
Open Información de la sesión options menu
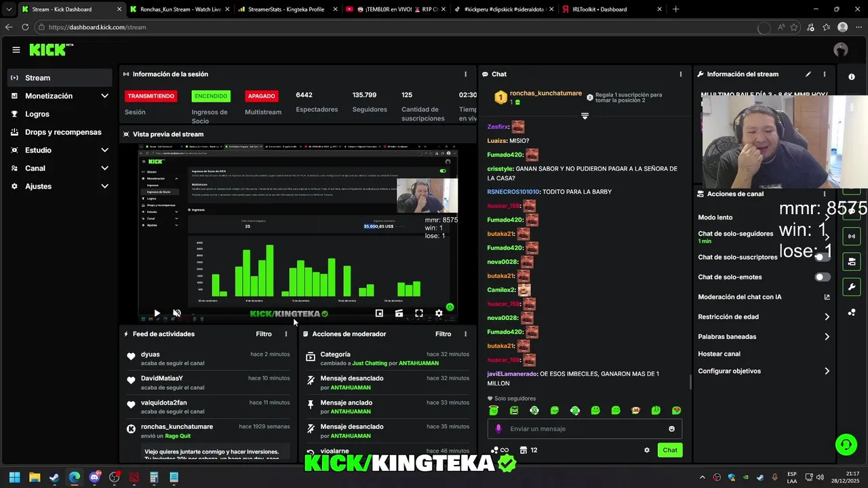click(x=465, y=74)
